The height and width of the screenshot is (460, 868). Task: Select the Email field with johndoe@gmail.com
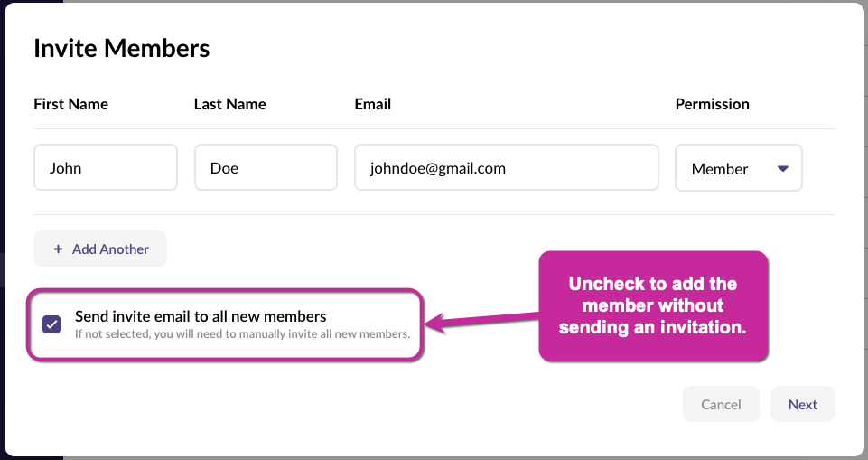point(506,168)
